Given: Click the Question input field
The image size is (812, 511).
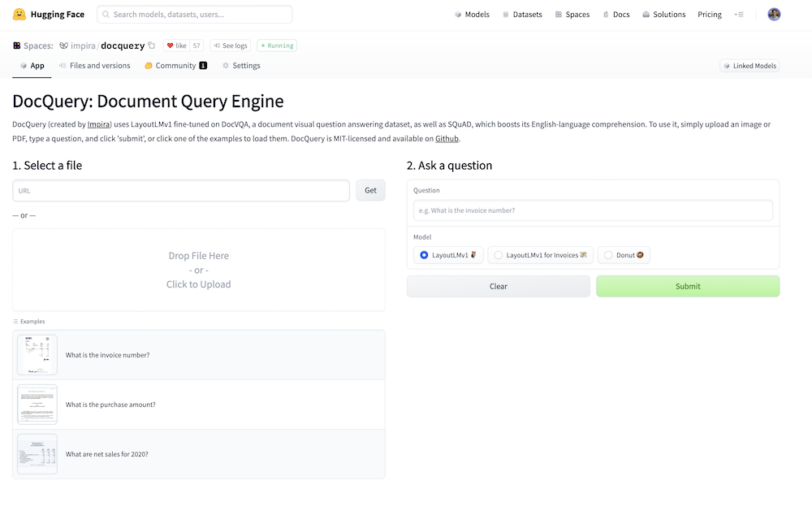Looking at the screenshot, I should point(593,210).
